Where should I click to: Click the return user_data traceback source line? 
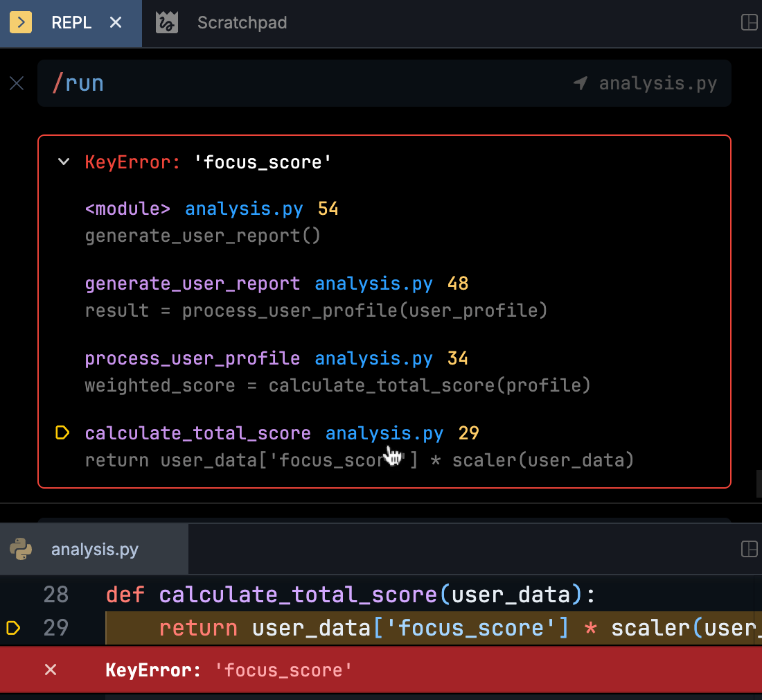point(360,460)
